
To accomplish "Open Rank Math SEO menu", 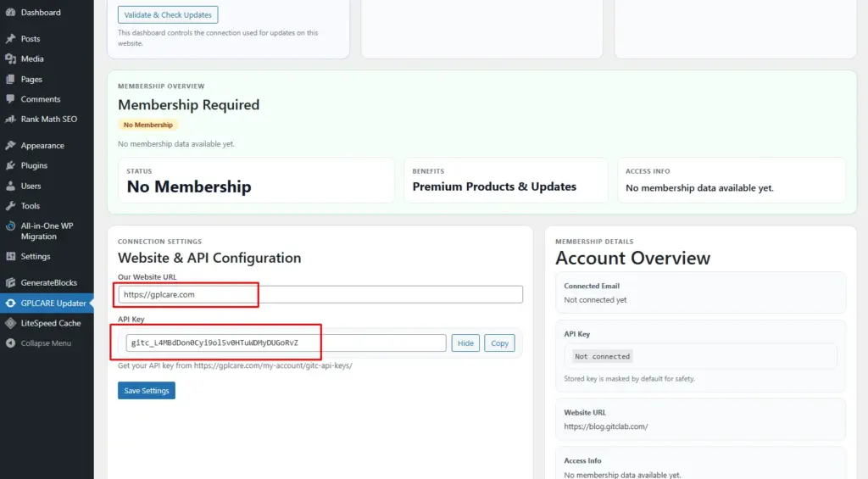I will (x=48, y=120).
